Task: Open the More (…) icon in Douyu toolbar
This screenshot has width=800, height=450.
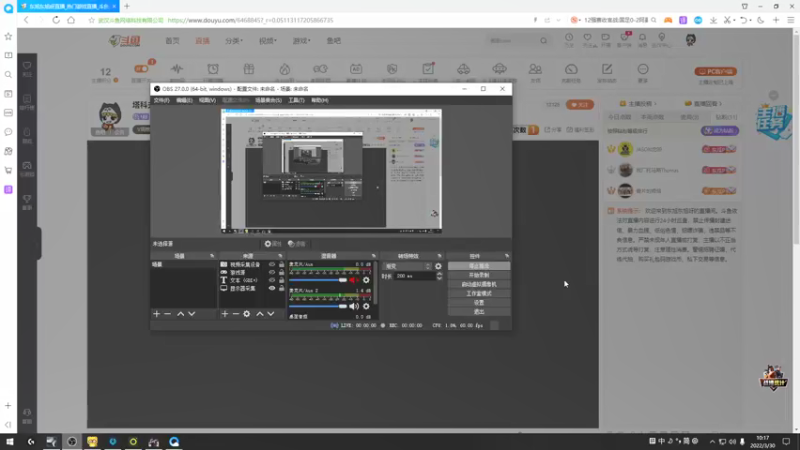Action: click(643, 69)
